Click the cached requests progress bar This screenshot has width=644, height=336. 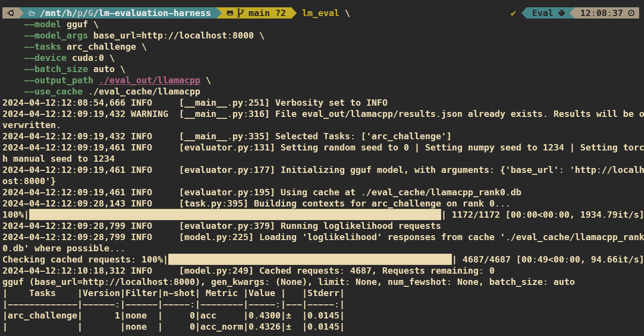pyautogui.click(x=310, y=260)
